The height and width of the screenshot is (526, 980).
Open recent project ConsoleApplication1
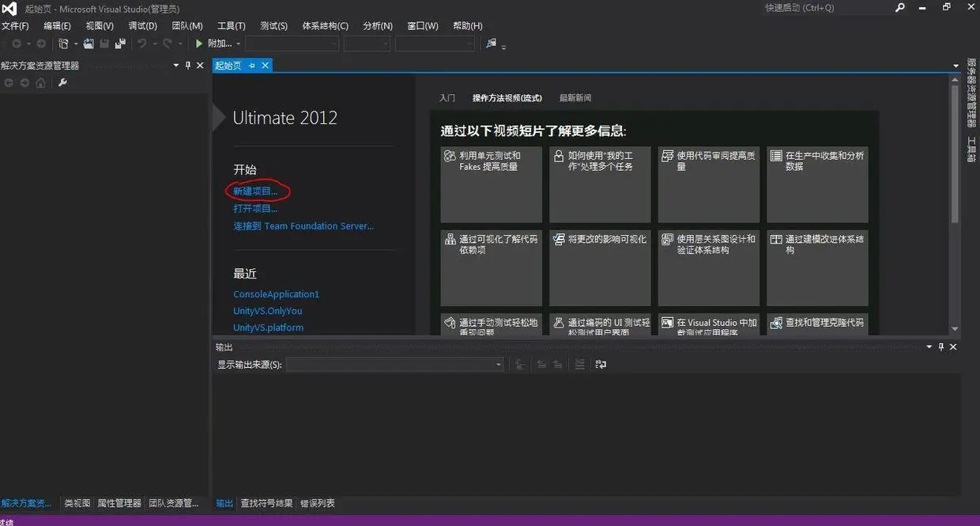[276, 294]
